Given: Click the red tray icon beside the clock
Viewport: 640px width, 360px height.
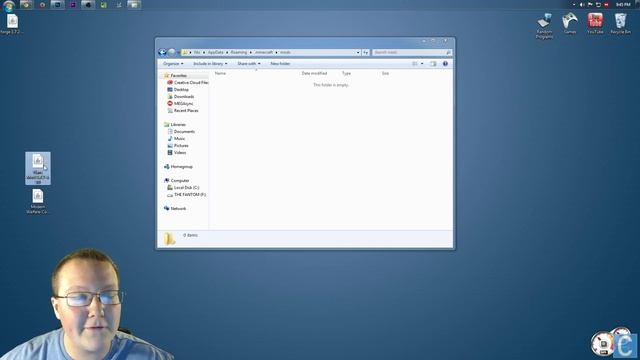Looking at the screenshot, I should click(x=606, y=4).
